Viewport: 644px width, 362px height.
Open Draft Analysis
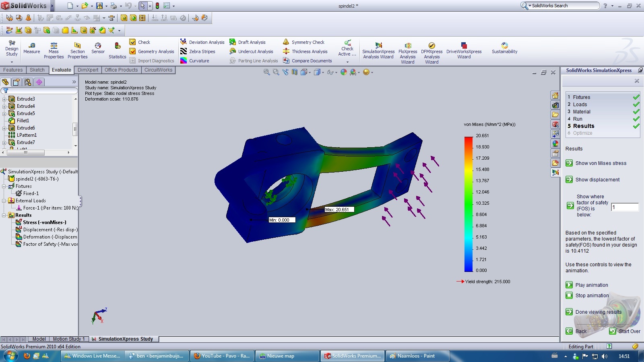coord(247,42)
